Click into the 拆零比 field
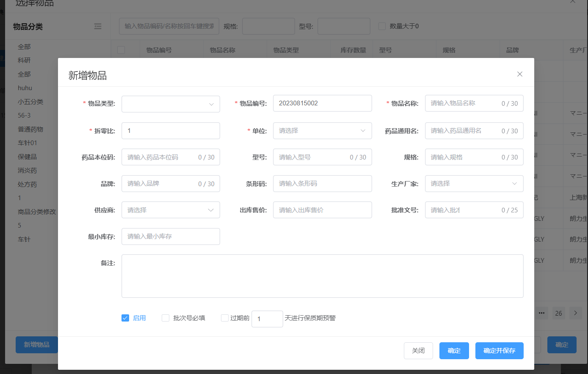The height and width of the screenshot is (374, 588). [x=171, y=131]
